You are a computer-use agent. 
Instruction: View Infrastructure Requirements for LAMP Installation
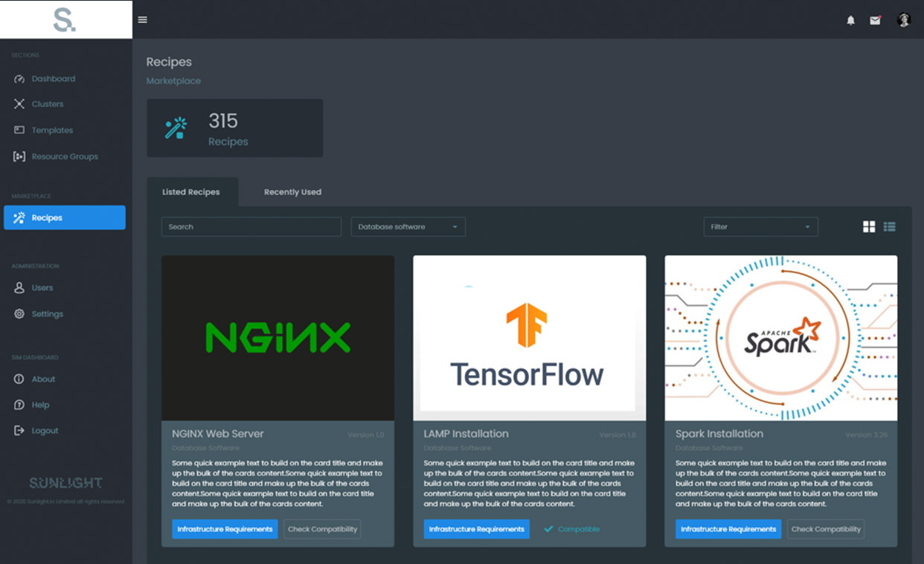[477, 529]
